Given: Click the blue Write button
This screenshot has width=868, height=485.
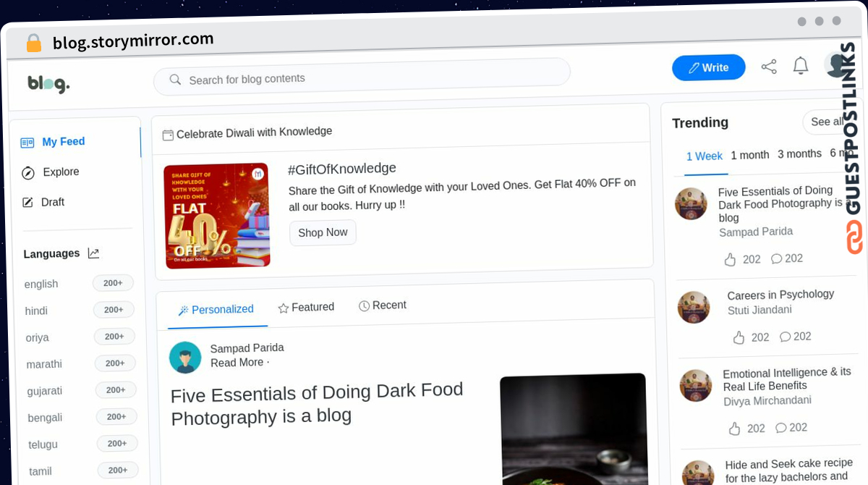Looking at the screenshot, I should click(708, 67).
